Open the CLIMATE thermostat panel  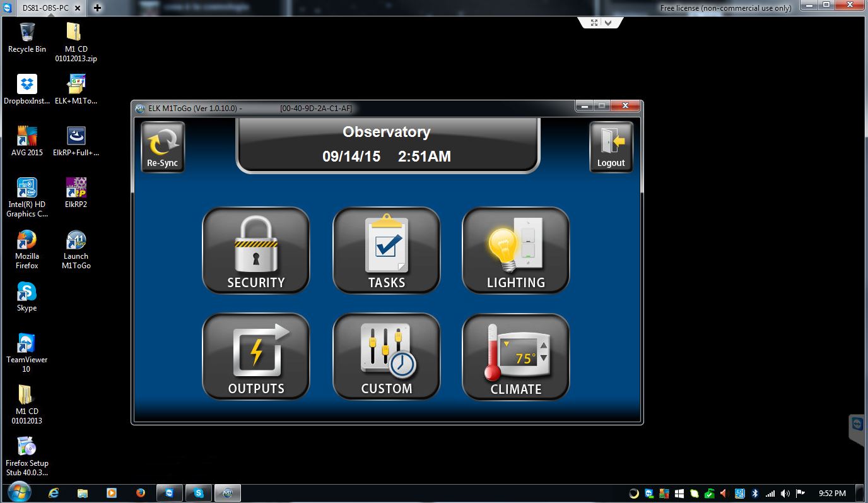coord(515,357)
